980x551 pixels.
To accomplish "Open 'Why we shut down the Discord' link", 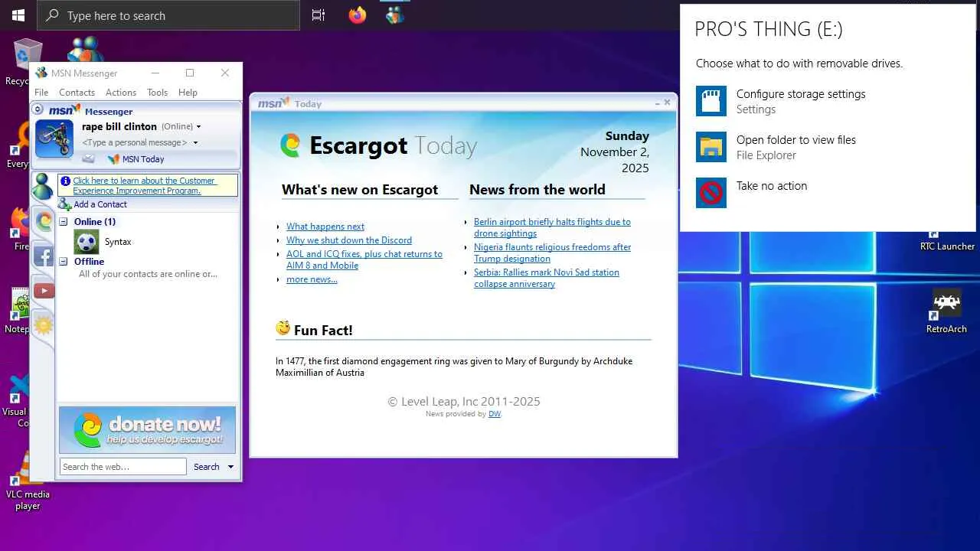I will [349, 240].
